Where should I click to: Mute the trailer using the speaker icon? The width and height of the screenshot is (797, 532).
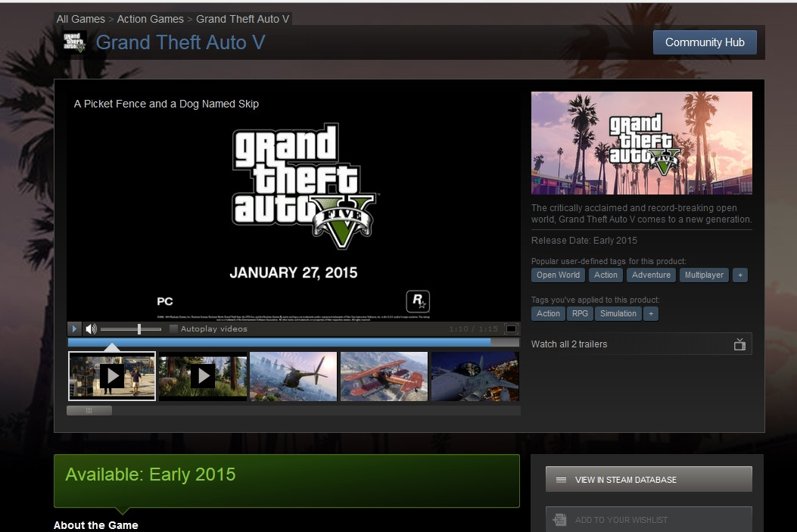pos(91,329)
